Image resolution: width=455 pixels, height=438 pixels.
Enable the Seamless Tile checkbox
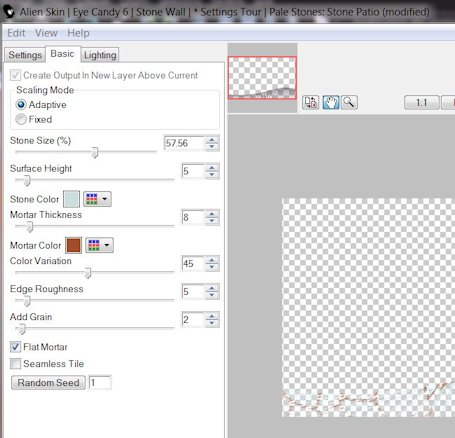(15, 364)
